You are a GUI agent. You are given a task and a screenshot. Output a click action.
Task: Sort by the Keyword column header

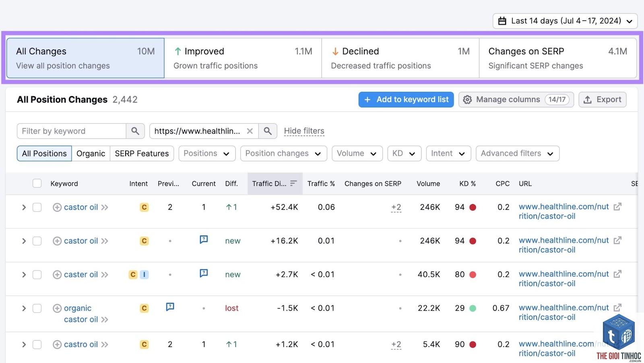[64, 184]
